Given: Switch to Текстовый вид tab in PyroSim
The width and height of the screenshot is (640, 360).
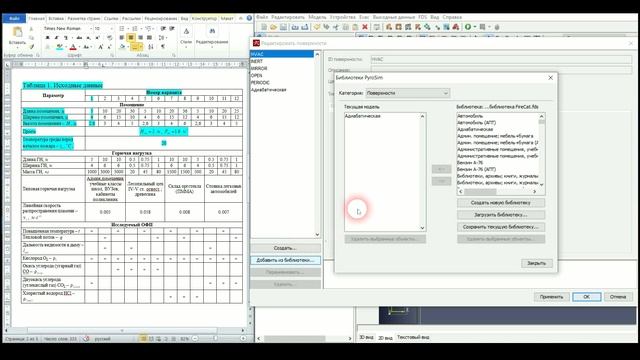Looking at the screenshot, I should click(x=413, y=337).
